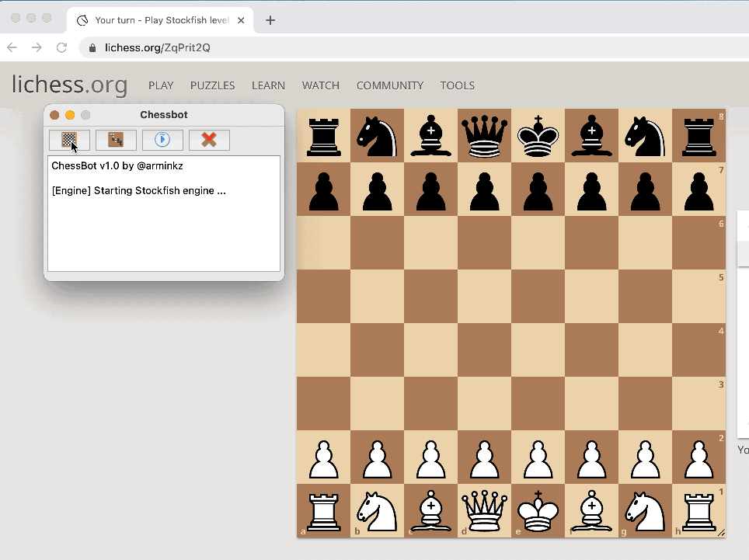Open a new browser tab

[270, 20]
